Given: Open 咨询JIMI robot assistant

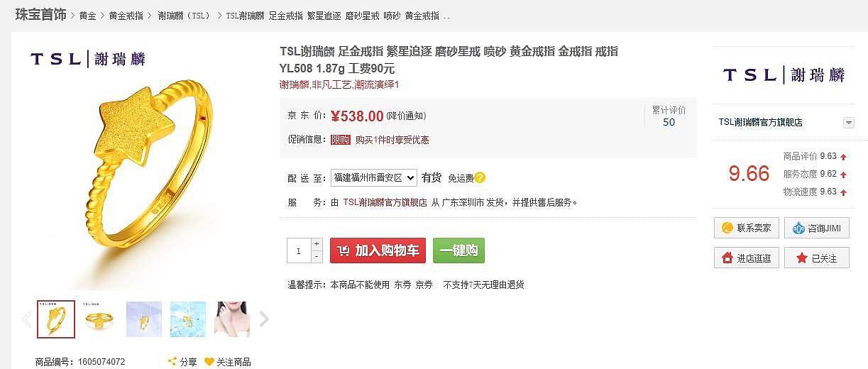Looking at the screenshot, I should tap(816, 228).
